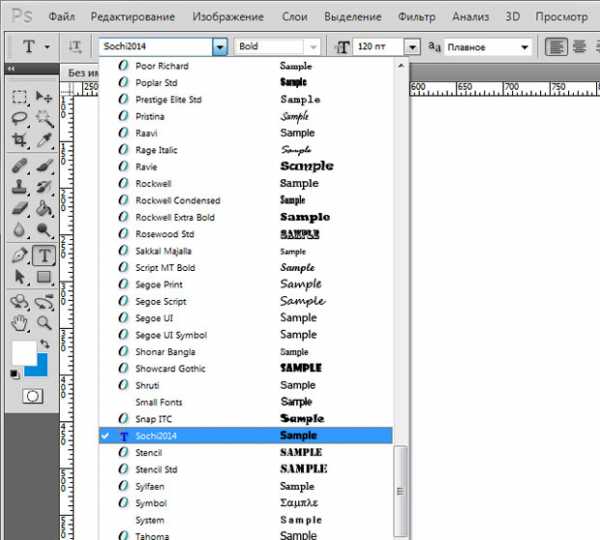
Task: Toggle Quick Mask mode
Action: 32,396
